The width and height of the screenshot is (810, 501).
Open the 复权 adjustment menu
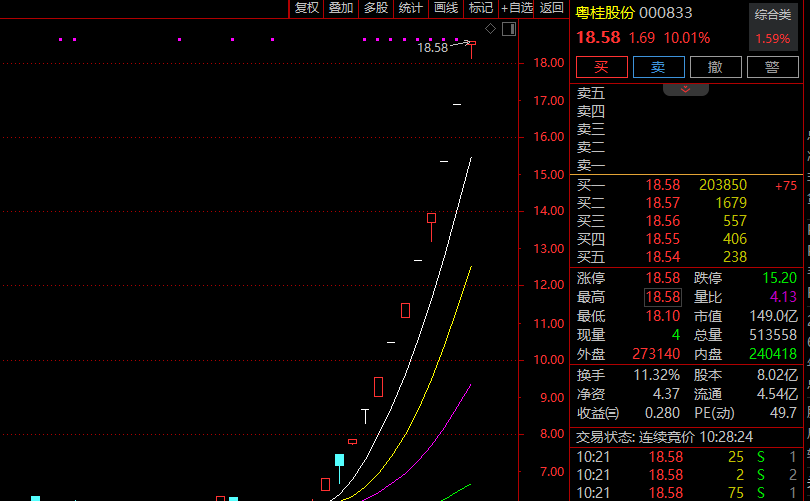[x=306, y=8]
